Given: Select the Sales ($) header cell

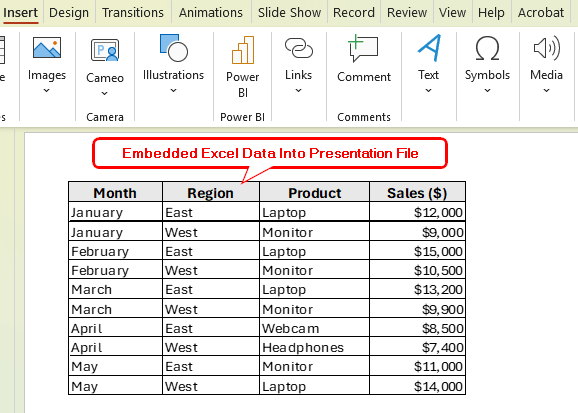Looking at the screenshot, I should (417, 192).
